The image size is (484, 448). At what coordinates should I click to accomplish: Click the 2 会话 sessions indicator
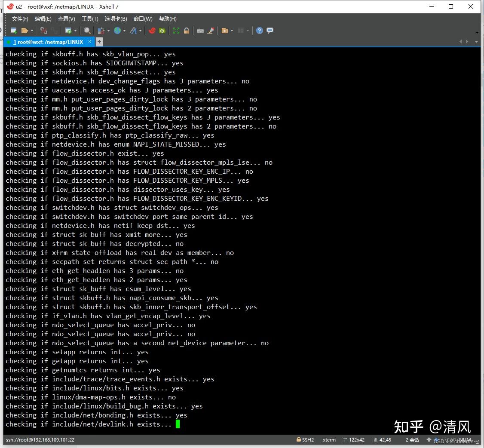[412, 440]
